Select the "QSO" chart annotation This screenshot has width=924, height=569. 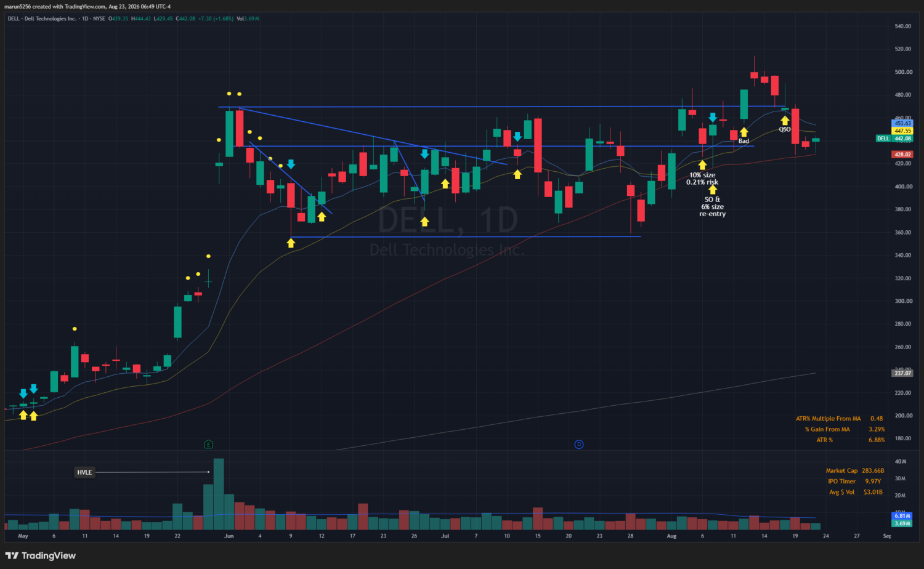point(785,129)
